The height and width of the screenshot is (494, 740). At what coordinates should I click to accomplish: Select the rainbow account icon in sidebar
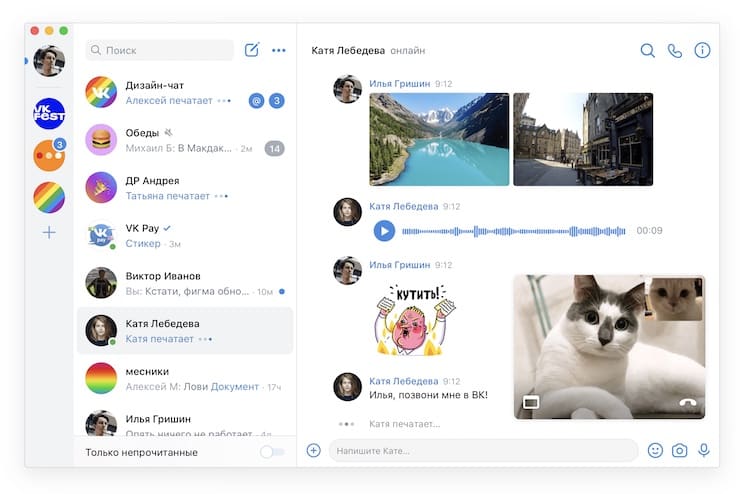tap(49, 197)
